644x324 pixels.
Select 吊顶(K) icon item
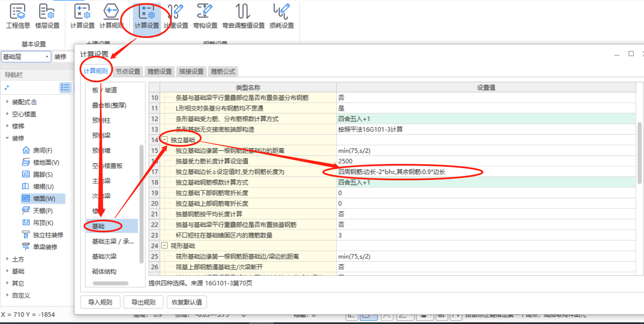[26, 223]
